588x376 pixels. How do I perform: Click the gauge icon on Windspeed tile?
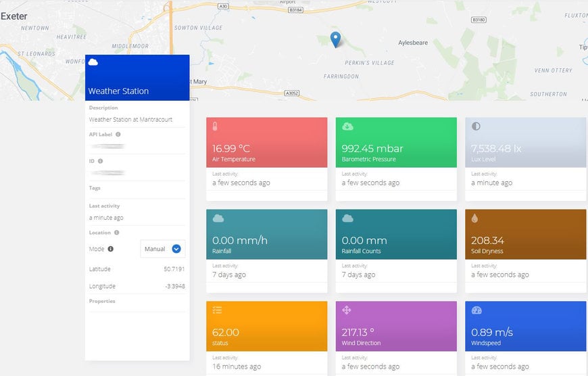476,310
